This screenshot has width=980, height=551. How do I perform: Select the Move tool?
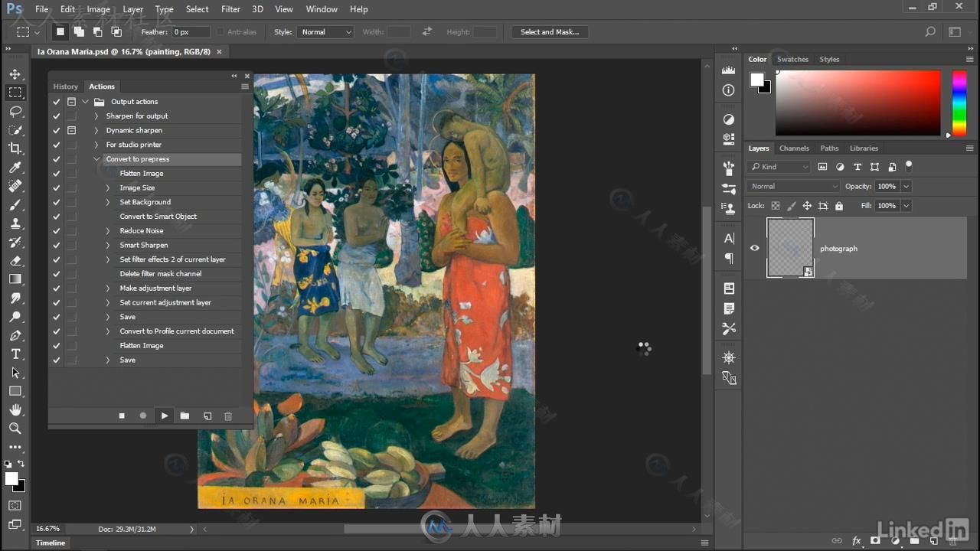click(15, 74)
